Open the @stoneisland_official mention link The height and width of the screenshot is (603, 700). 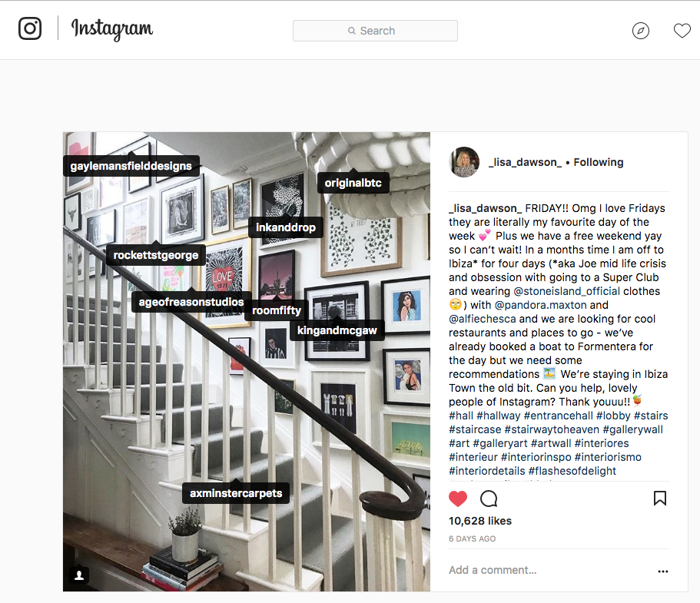(x=566, y=291)
